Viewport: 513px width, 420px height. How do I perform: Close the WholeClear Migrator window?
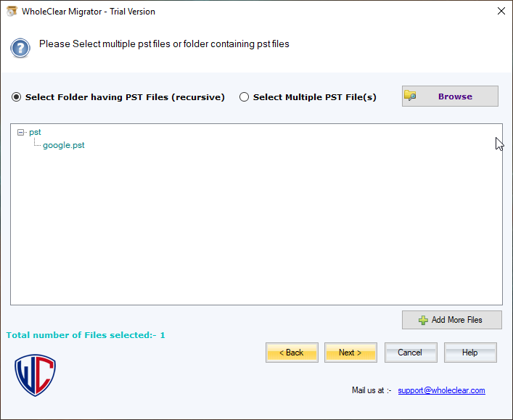[x=501, y=11]
